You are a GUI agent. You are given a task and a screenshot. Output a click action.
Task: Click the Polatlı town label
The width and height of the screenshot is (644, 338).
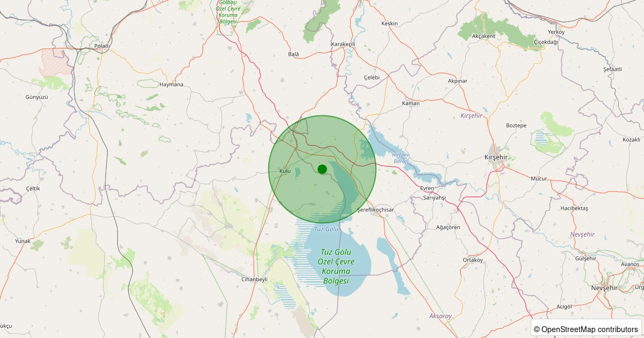pyautogui.click(x=102, y=46)
